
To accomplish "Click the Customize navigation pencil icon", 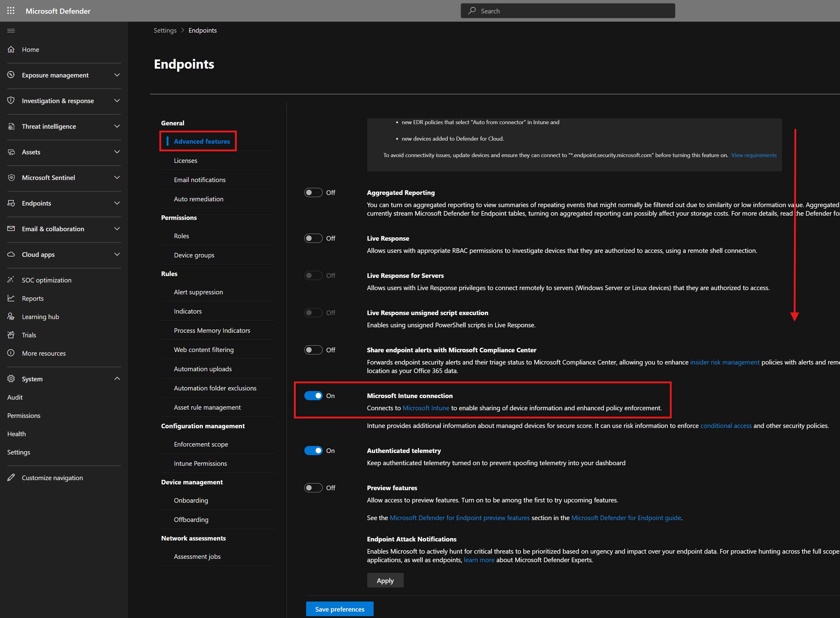I will (11, 477).
